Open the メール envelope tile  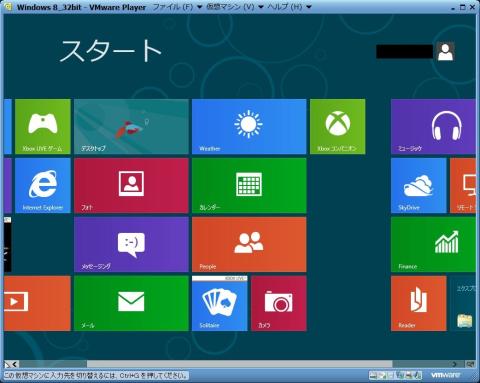(x=131, y=303)
